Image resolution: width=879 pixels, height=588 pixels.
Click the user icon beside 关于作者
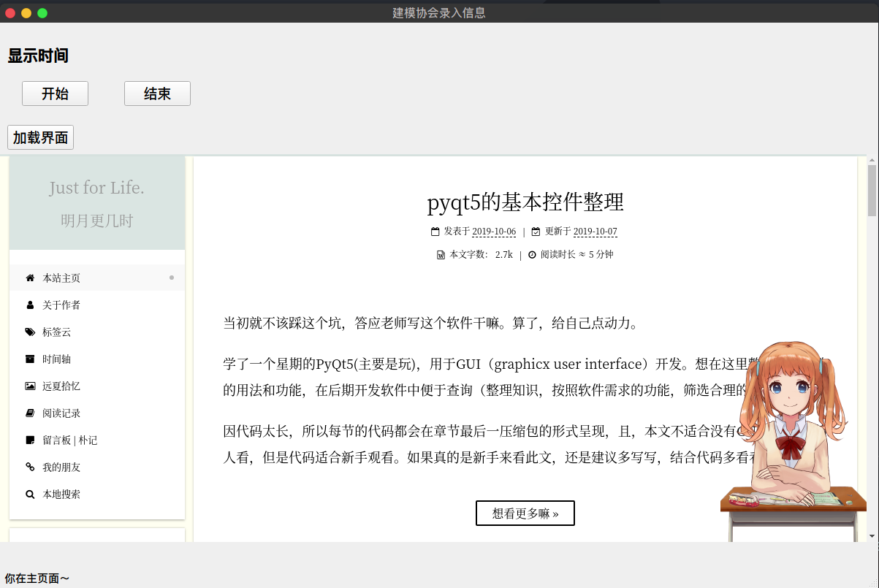click(x=30, y=305)
